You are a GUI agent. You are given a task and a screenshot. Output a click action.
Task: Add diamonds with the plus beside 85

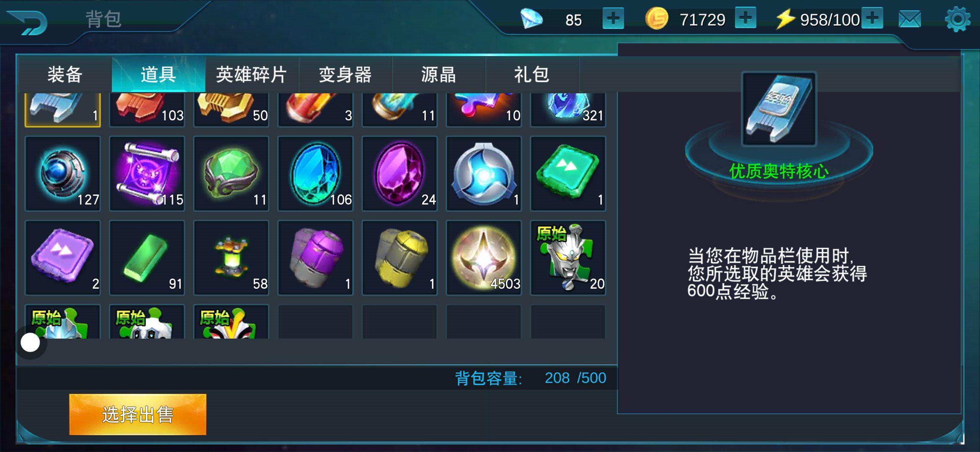pyautogui.click(x=613, y=19)
